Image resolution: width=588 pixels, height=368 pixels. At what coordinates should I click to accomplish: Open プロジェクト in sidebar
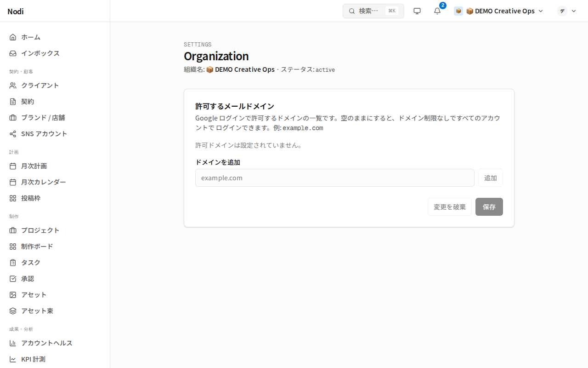55,230
